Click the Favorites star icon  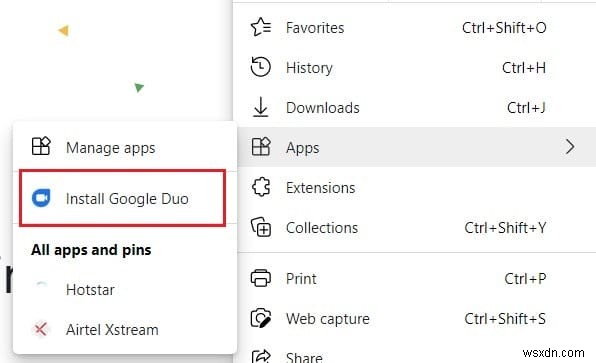point(261,27)
